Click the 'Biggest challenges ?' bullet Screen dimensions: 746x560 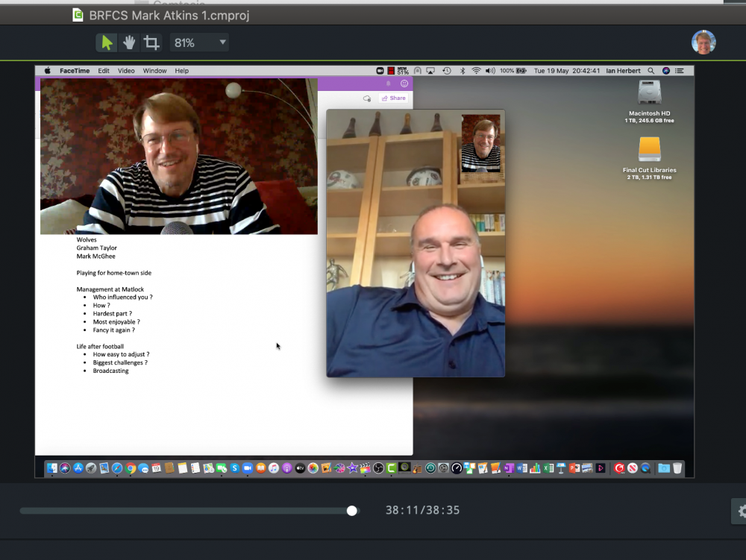click(x=120, y=362)
